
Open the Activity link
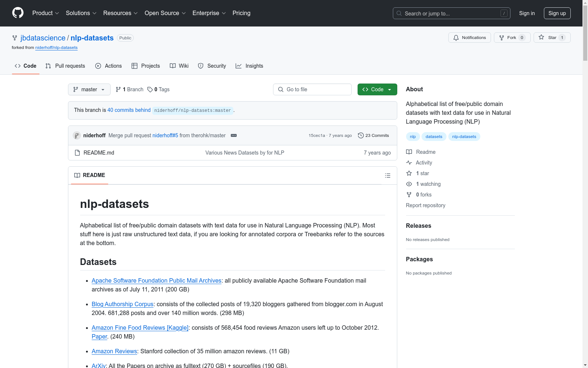(x=419, y=163)
